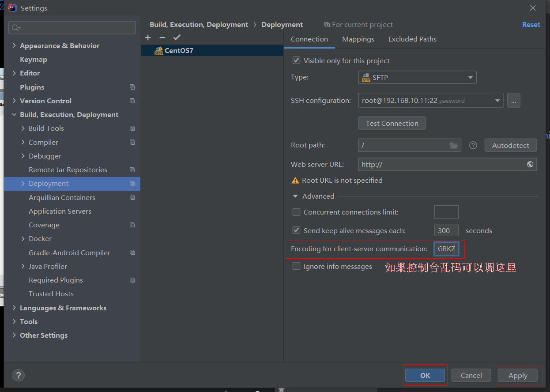Expand the Build Tools node
The width and height of the screenshot is (550, 392).
(x=23, y=128)
